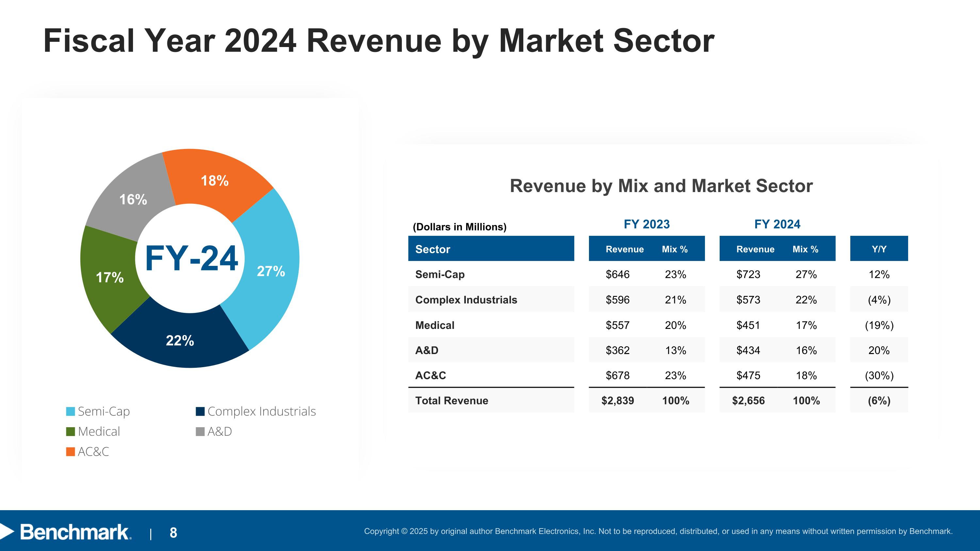Click the FY 2023 Revenue column header
The height and width of the screenshot is (551, 980).
625,250
